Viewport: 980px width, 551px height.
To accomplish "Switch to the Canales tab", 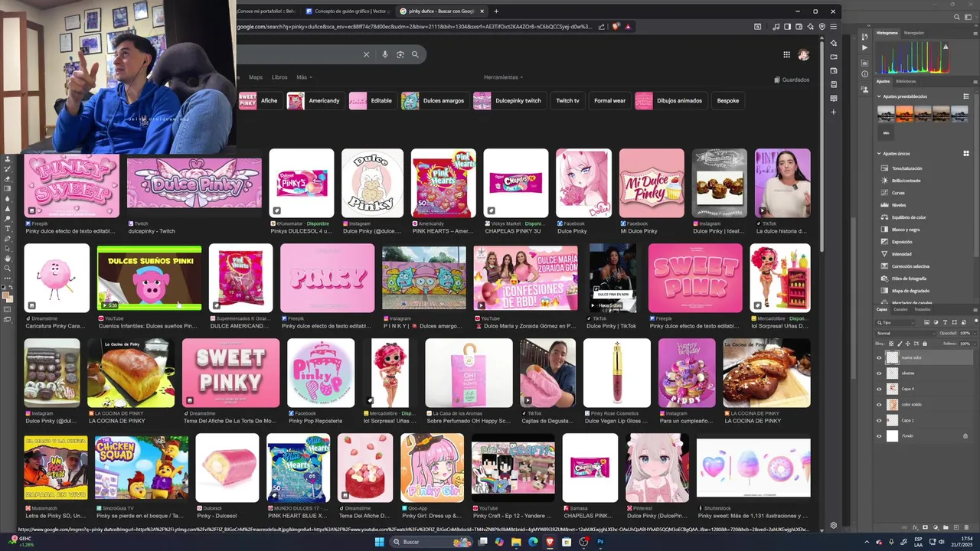I will (x=901, y=309).
